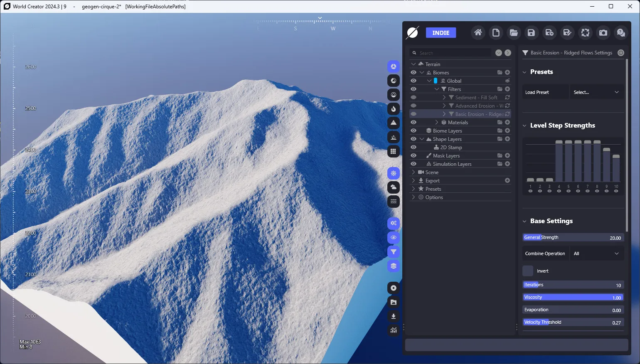The image size is (640, 364).
Task: Select the Biome Layers tree item
Action: [x=447, y=130]
